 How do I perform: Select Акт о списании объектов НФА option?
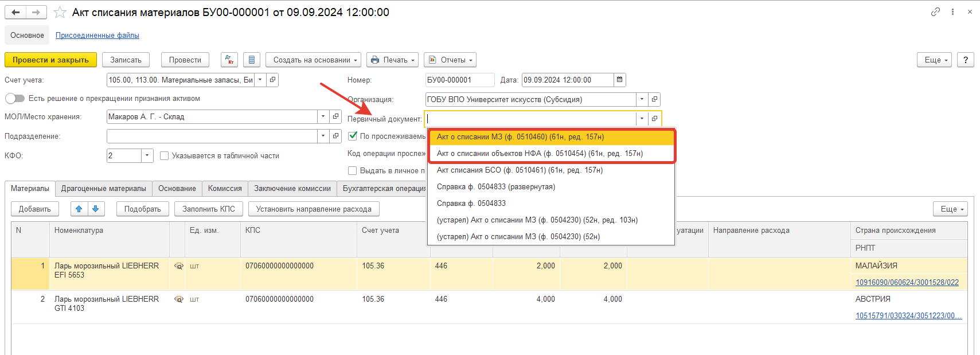(x=540, y=153)
